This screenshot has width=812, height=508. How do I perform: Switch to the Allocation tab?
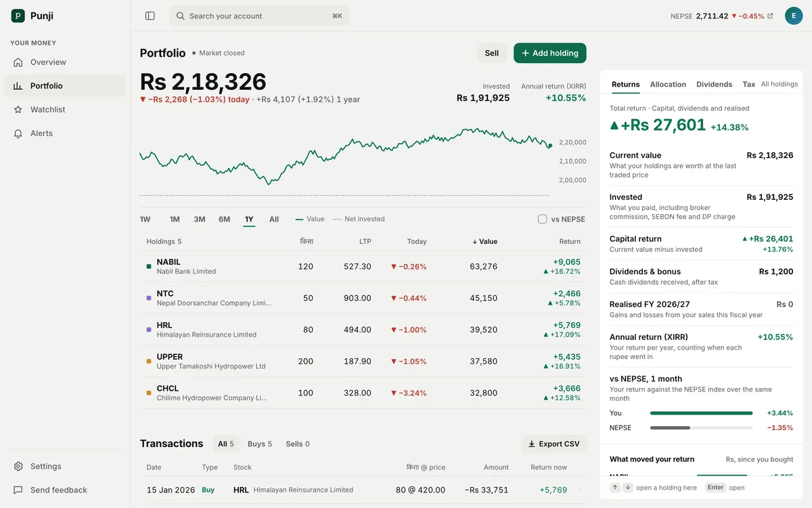tap(668, 85)
